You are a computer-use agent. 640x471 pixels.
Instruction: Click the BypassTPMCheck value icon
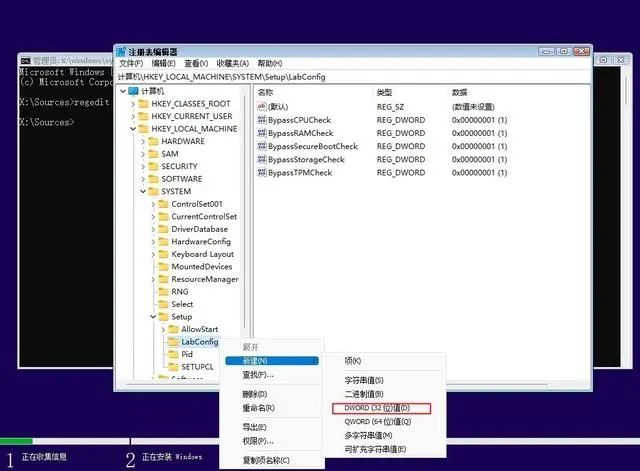tap(261, 172)
